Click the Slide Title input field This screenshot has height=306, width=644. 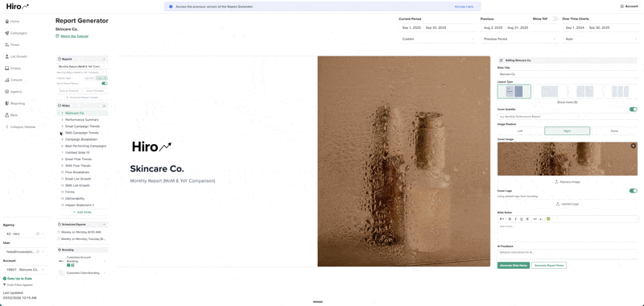tap(568, 74)
